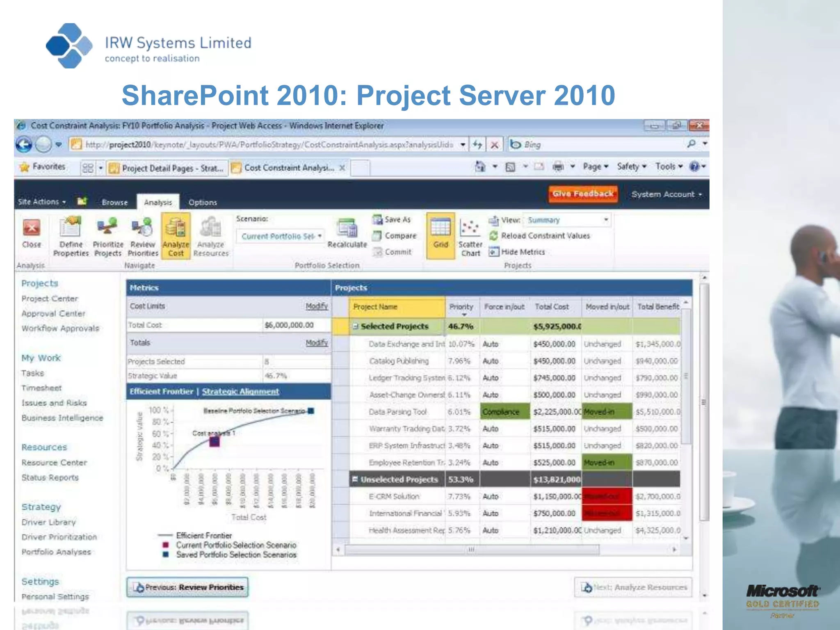This screenshot has height=630, width=840.
Task: Open the Favorites star button
Action: 42,167
